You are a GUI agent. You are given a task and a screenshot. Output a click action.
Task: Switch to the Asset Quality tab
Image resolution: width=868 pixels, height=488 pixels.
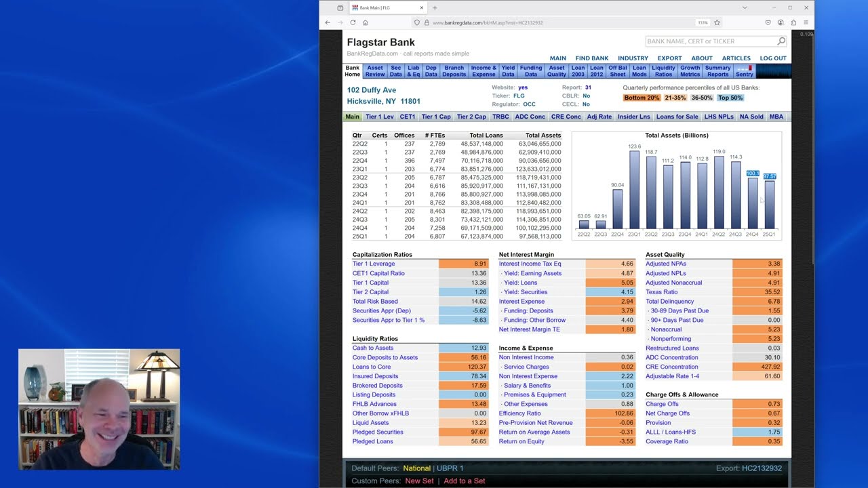(x=557, y=71)
